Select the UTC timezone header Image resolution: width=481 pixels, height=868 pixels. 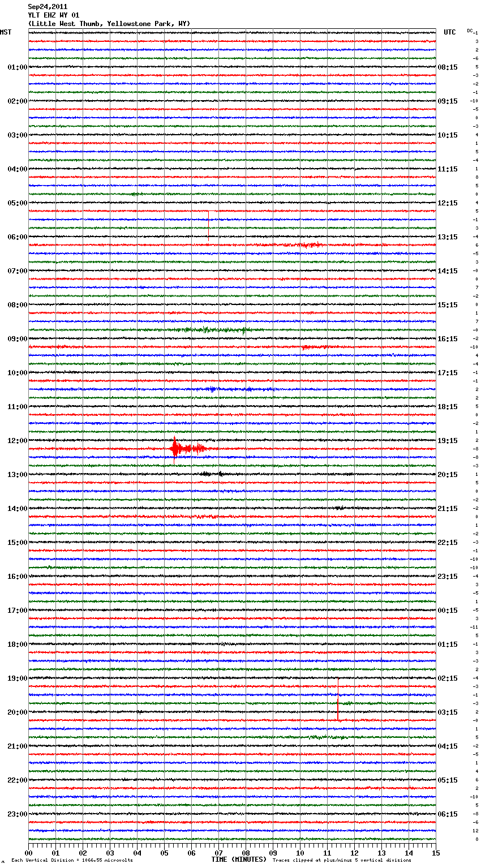[450, 32]
